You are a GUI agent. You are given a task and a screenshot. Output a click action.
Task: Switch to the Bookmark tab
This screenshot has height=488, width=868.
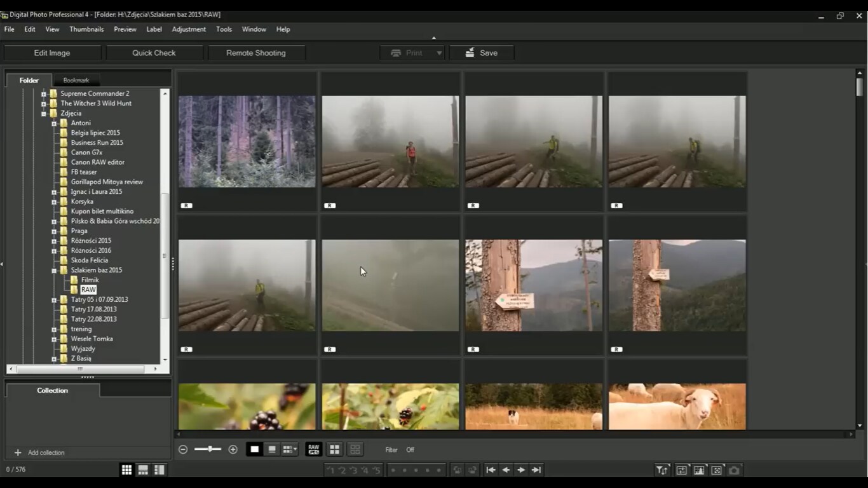(x=76, y=80)
